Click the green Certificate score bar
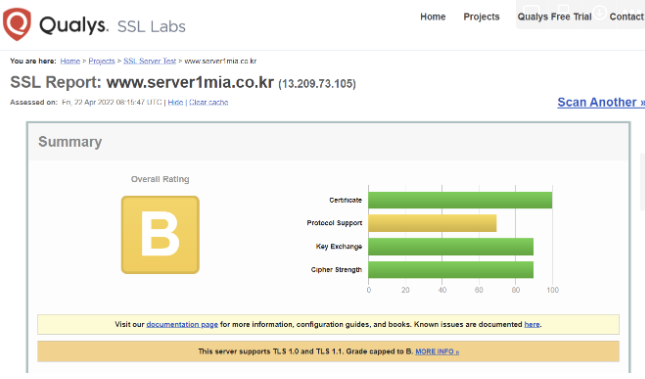The image size is (645, 379). (x=460, y=200)
